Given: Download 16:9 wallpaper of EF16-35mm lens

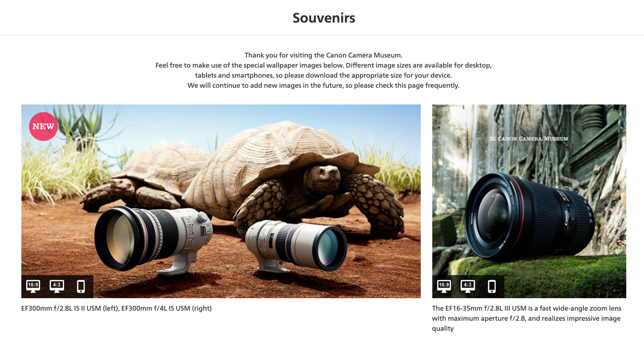Looking at the screenshot, I should pos(444,286).
